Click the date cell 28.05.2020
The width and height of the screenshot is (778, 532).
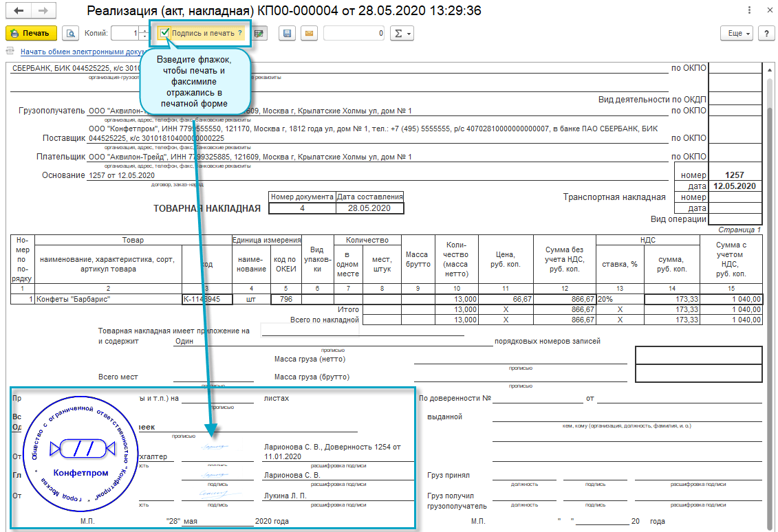[369, 208]
